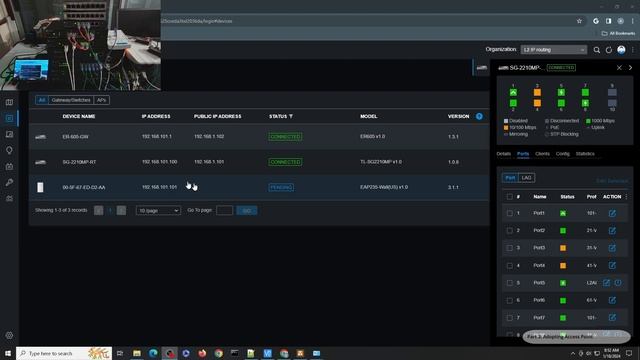This screenshot has width=640, height=360.
Task: Check the checkbox for Port7
Action: [x=509, y=318]
